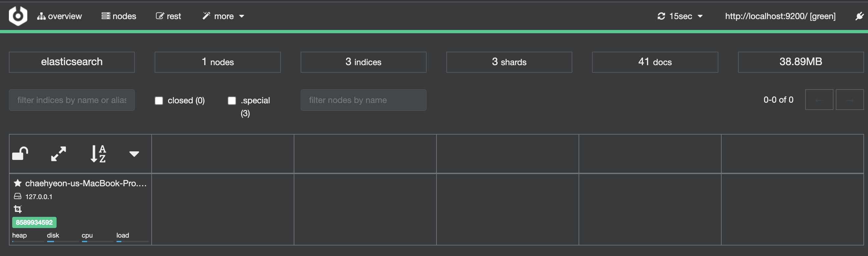Go to next page of indices

point(850,100)
